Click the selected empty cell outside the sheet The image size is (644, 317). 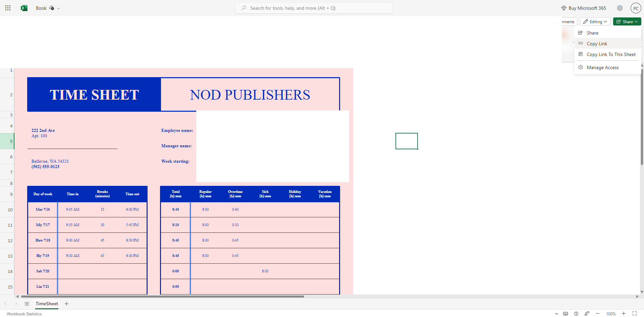pyautogui.click(x=407, y=141)
